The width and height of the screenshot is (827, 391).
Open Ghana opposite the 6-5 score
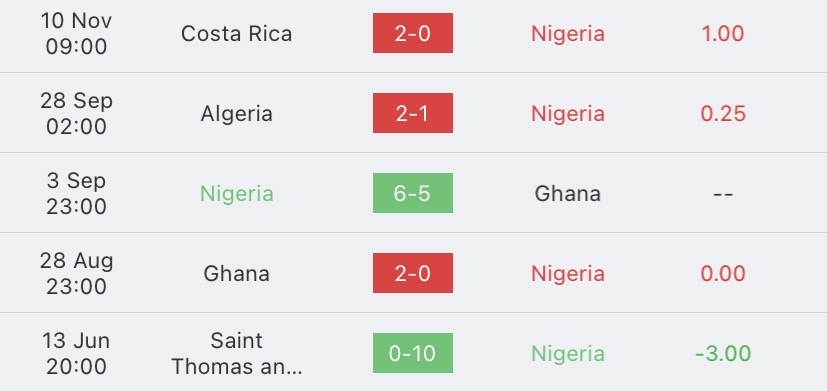point(568,194)
